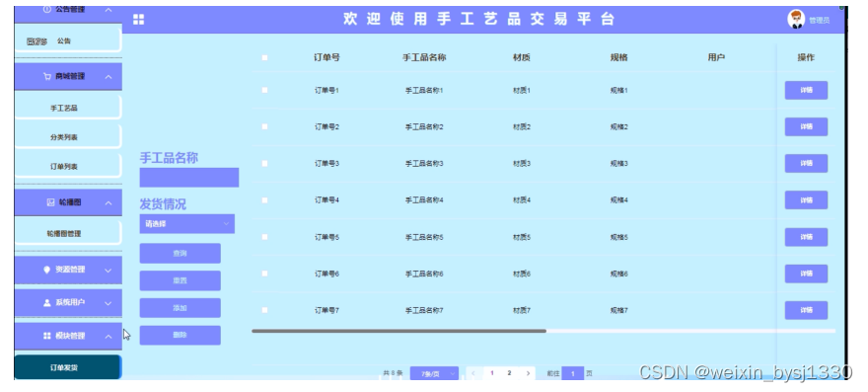
Task: Click the icon beside 公告管理
Action: [47, 10]
